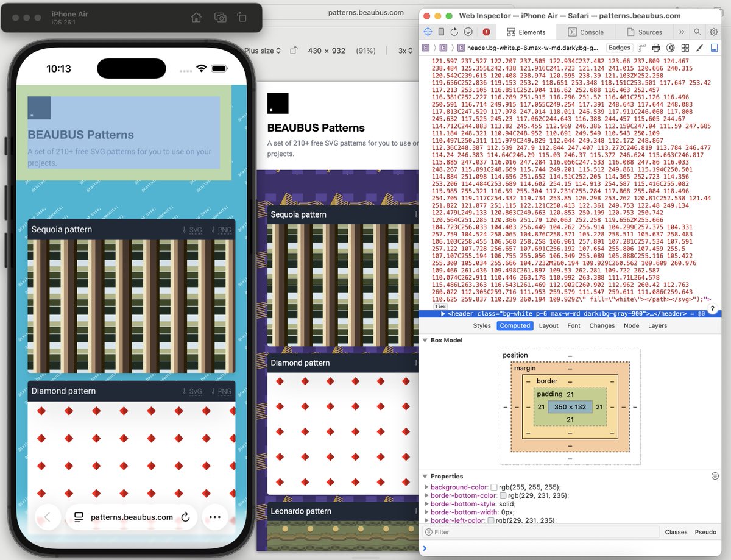The width and height of the screenshot is (731, 560).
Task: Toggle paint flashing brush icon
Action: 700,48
